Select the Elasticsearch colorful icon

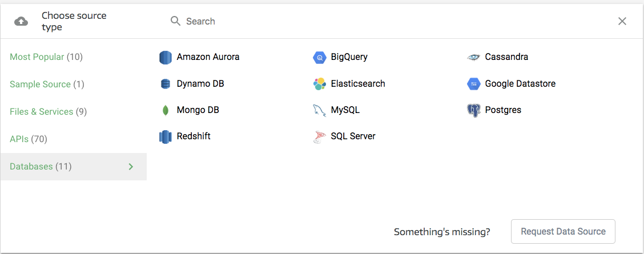(x=319, y=84)
